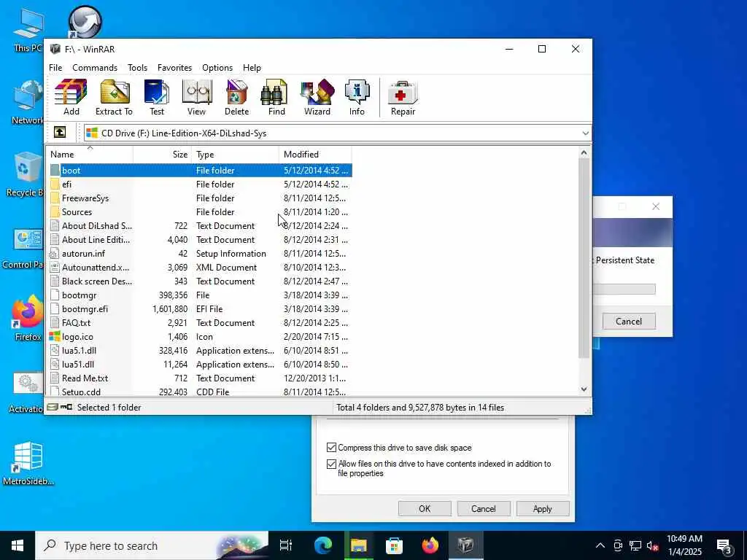Uncheck Allow files on this drive to have contents indexed
Viewport: 747px width, 560px height.
332,464
